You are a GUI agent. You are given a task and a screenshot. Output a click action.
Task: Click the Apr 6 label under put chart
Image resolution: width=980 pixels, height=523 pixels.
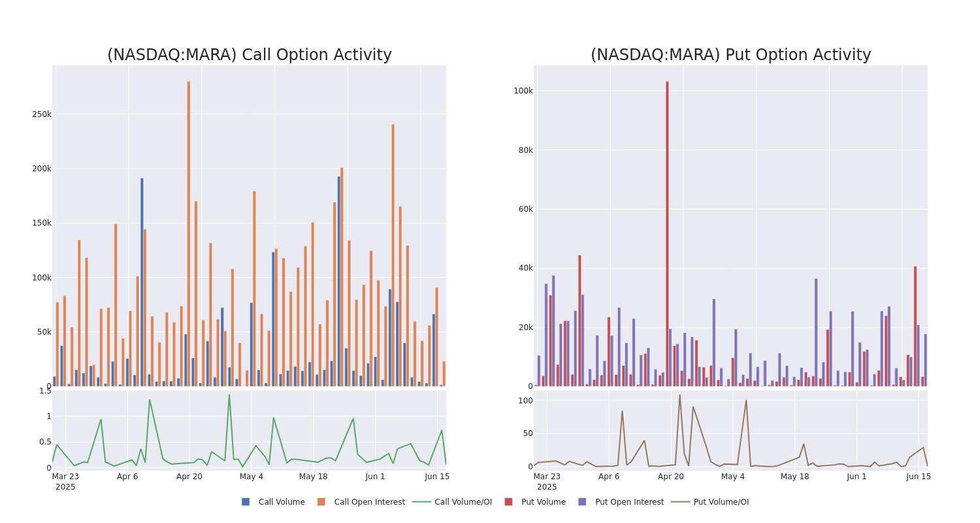pos(609,477)
